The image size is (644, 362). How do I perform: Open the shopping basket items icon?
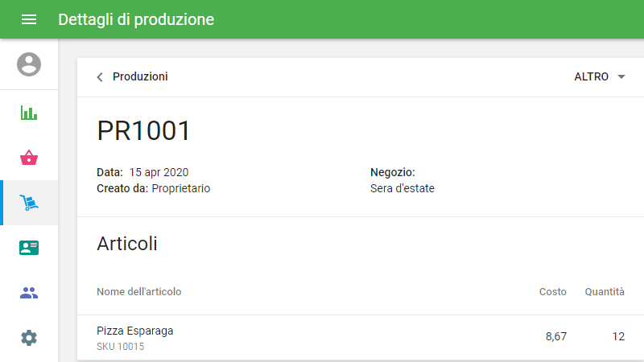29,158
